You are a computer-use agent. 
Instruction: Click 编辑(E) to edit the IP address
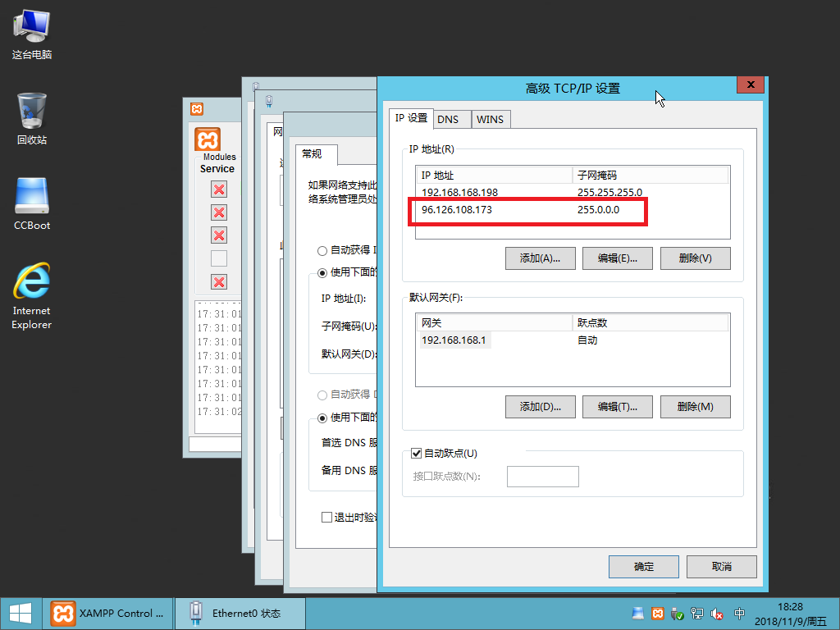pyautogui.click(x=617, y=258)
